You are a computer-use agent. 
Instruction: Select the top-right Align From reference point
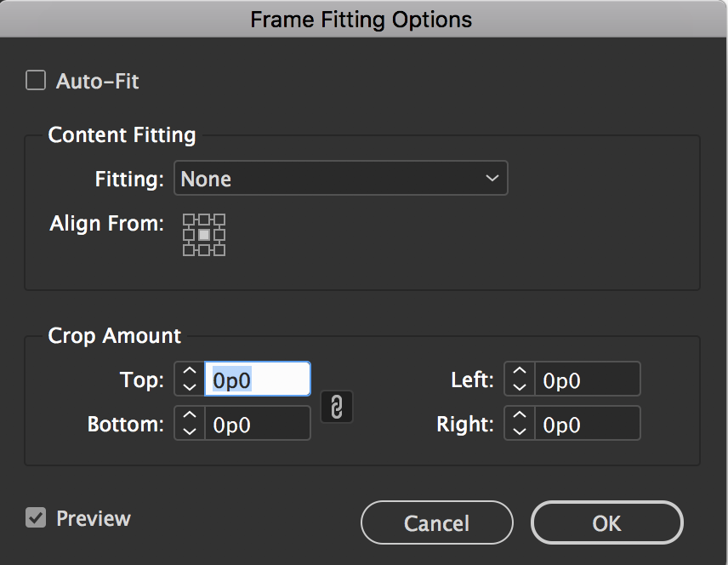point(219,220)
